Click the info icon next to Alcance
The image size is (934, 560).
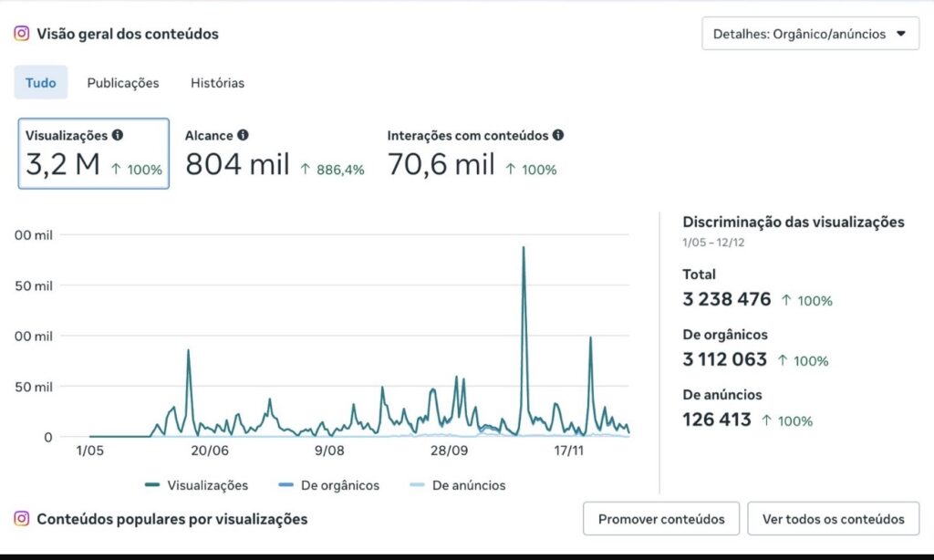243,135
